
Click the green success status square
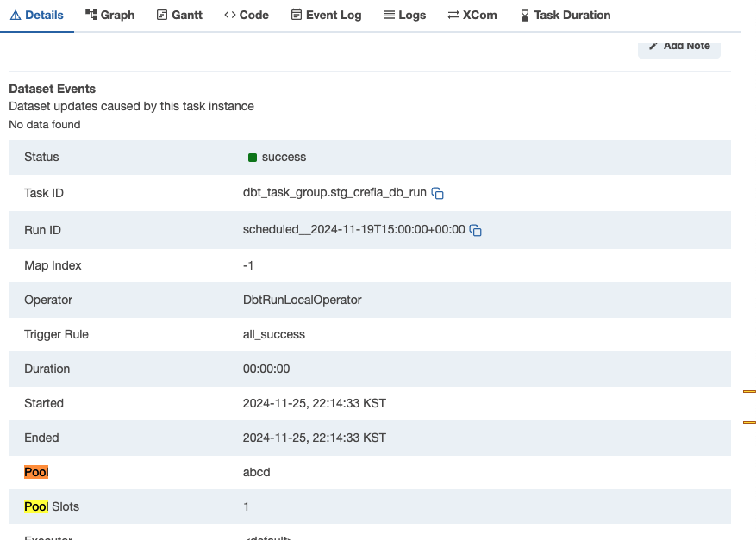pyautogui.click(x=253, y=158)
